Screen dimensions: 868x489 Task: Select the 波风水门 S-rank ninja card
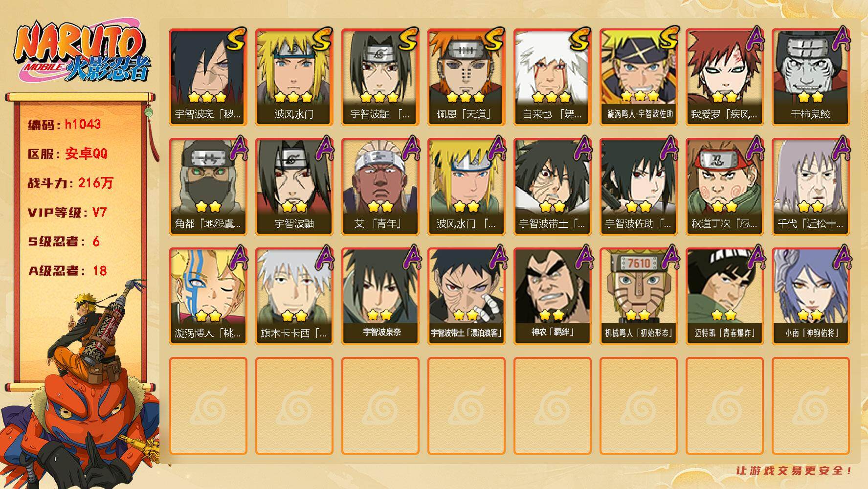point(294,77)
